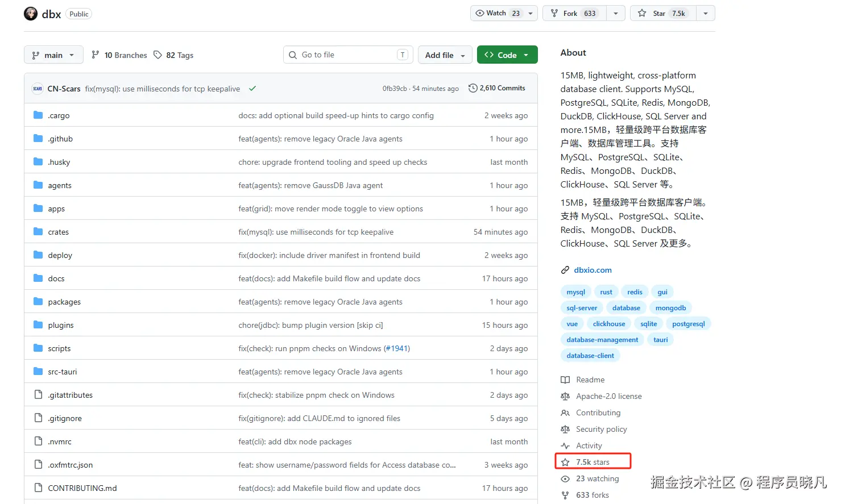Screen dimensions: 841x504
Task: Click the apps folder icon
Action: click(x=38, y=209)
